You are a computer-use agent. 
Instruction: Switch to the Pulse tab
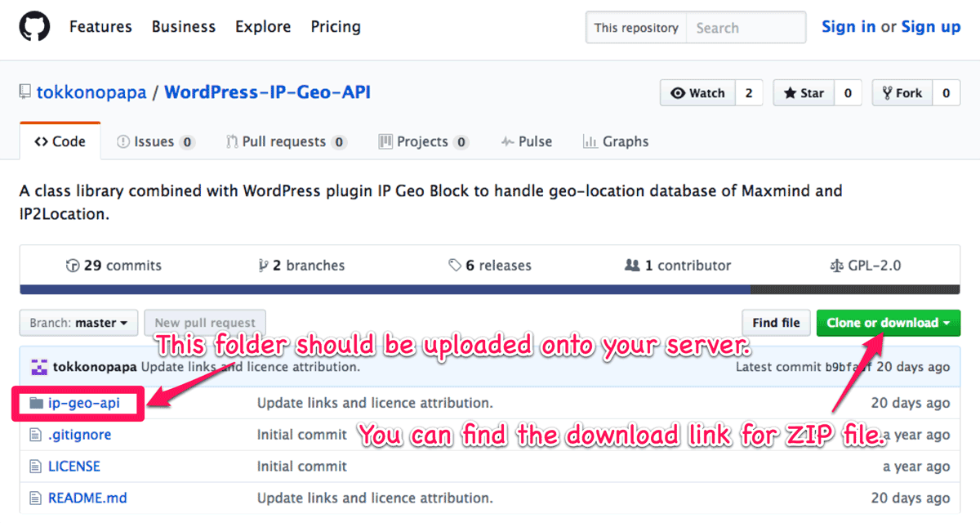pos(527,141)
